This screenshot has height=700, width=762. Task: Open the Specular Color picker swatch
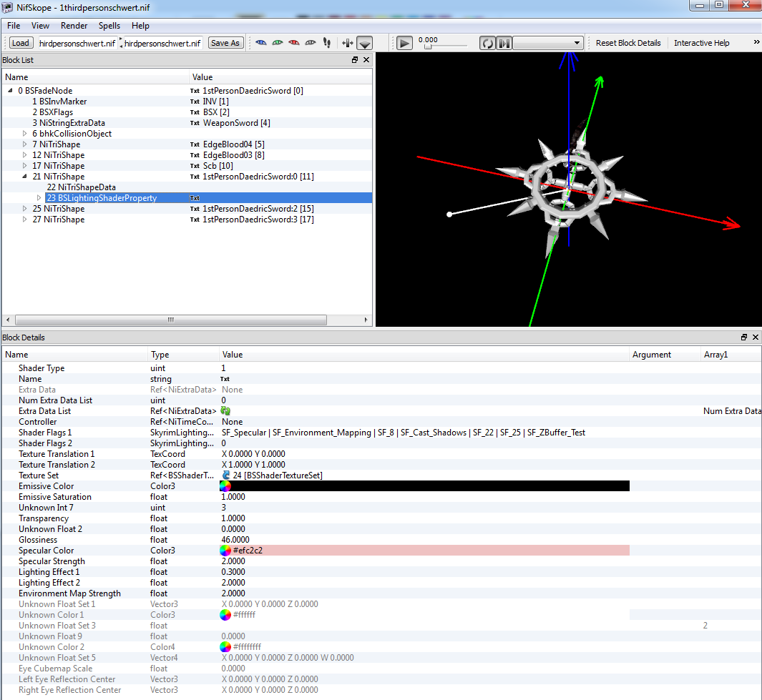pyautogui.click(x=225, y=551)
